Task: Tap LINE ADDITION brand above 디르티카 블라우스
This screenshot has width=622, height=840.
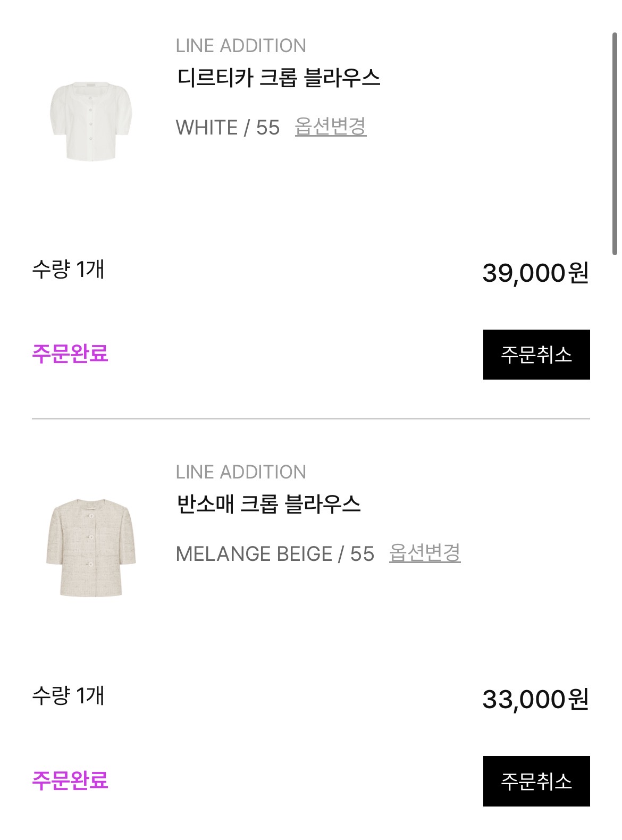Action: [x=241, y=46]
